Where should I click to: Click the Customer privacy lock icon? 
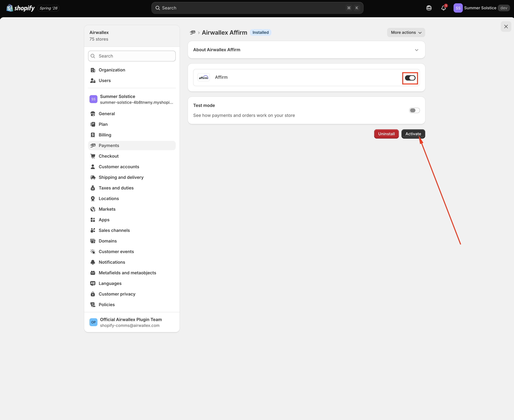pos(93,294)
